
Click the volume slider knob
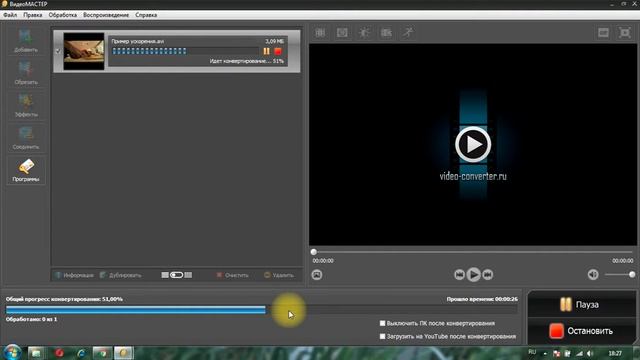point(632,275)
